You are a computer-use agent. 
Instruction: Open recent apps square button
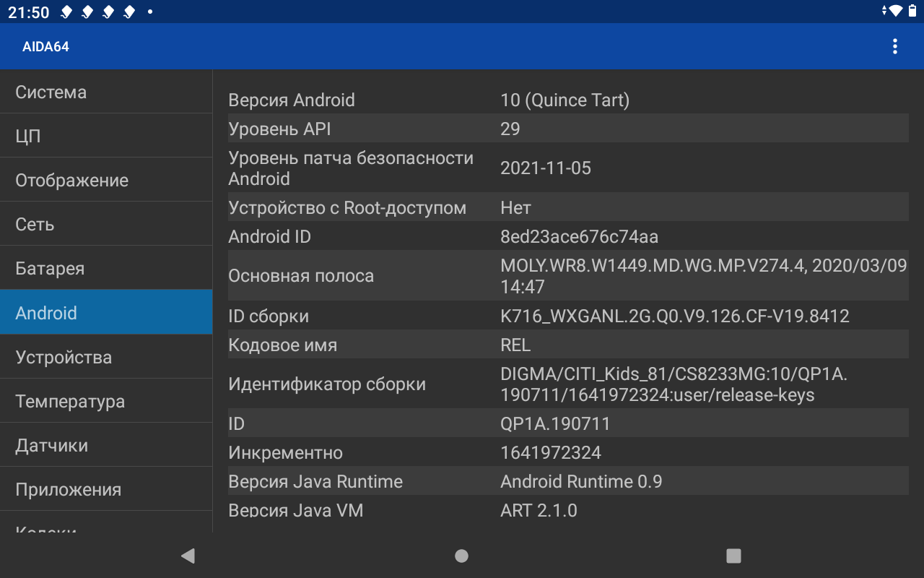pos(733,556)
